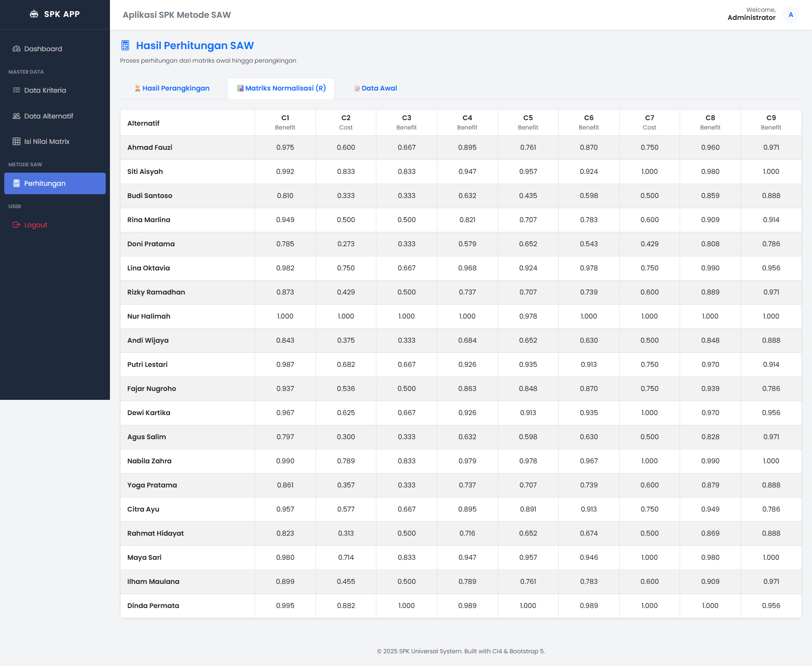Click the trophy icon on Hasil Perangkingan tab

(137, 88)
